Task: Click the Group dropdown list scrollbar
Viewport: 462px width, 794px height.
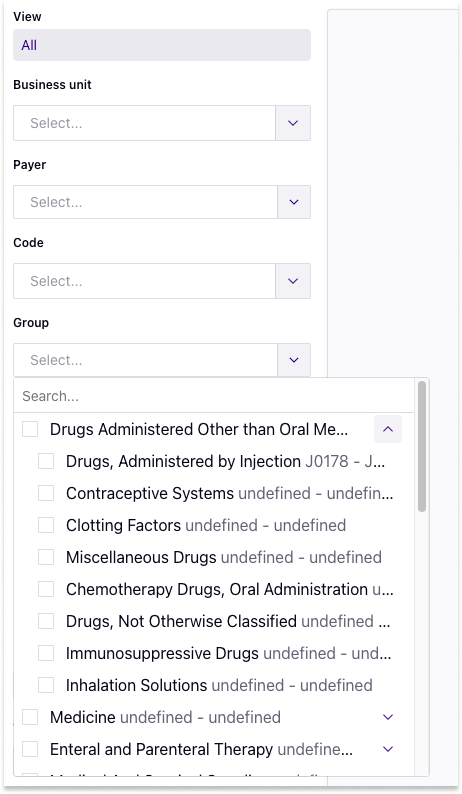Action: pyautogui.click(x=422, y=446)
